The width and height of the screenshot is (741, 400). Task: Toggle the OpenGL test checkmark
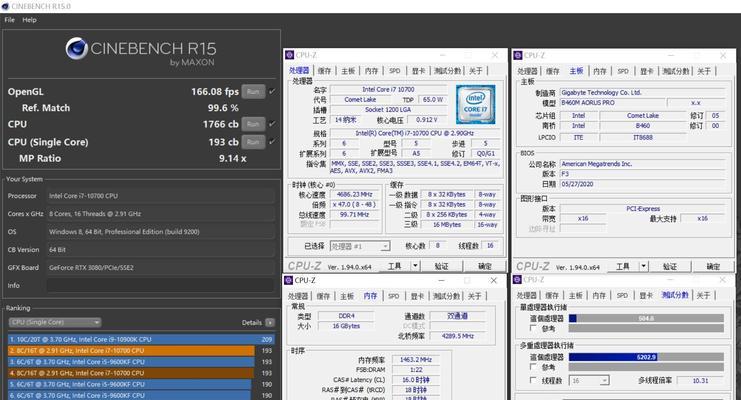click(x=272, y=91)
